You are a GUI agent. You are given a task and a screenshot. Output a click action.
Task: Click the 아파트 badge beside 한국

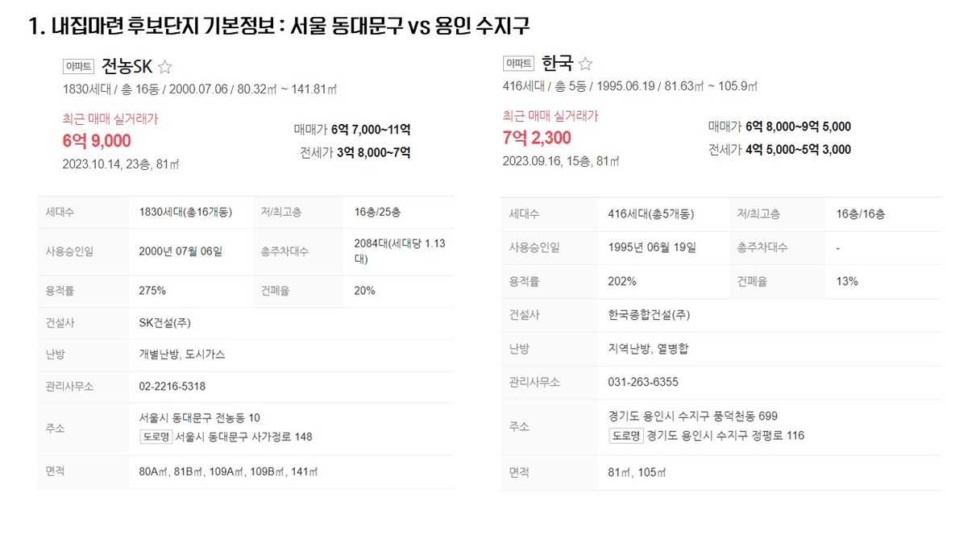[x=518, y=64]
